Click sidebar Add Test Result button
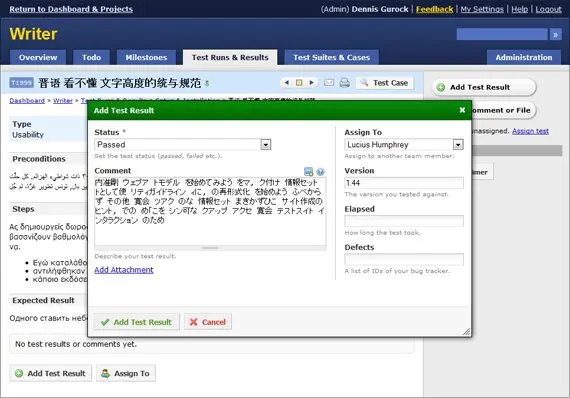Image resolution: width=570 pixels, height=398 pixels. [x=484, y=87]
